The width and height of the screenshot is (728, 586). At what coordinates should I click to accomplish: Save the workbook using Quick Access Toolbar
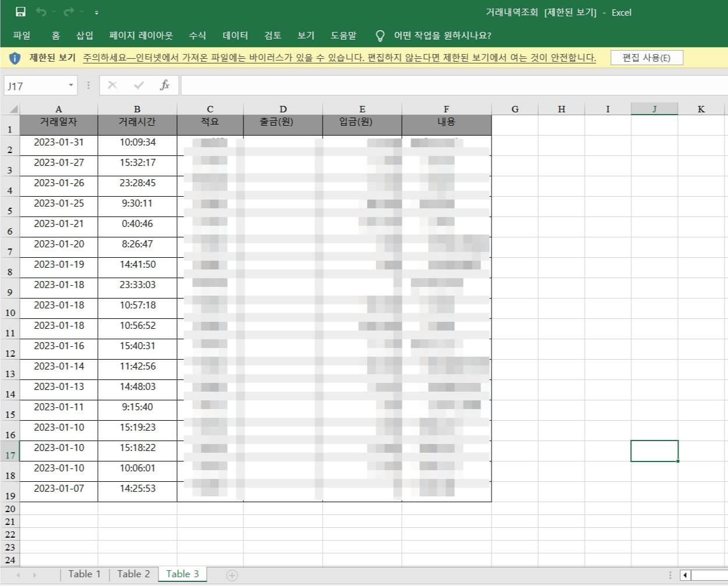coord(20,12)
